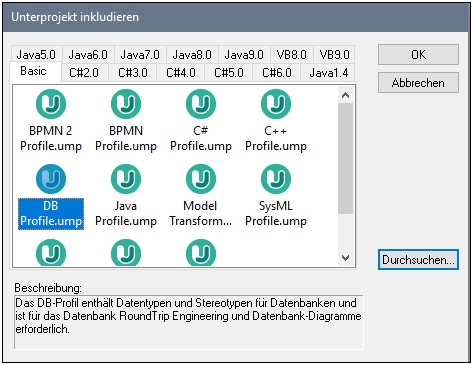Select the BPMN 2 Profile.ump icon
Image resolution: width=473 pixels, height=365 pixels.
[51, 104]
